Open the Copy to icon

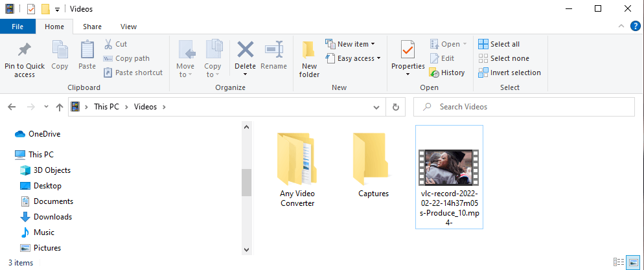click(x=213, y=50)
